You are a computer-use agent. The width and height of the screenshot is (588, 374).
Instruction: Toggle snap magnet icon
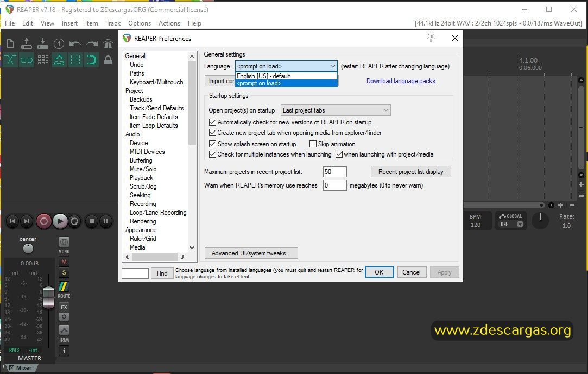(x=92, y=60)
